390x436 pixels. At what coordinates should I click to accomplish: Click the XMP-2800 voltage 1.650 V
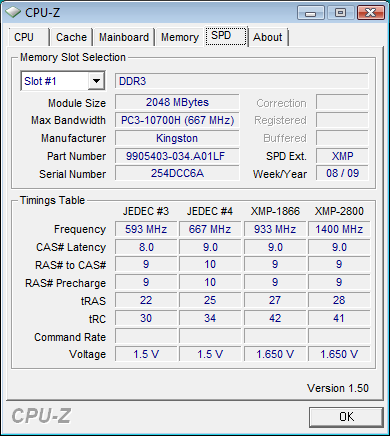coord(339,354)
